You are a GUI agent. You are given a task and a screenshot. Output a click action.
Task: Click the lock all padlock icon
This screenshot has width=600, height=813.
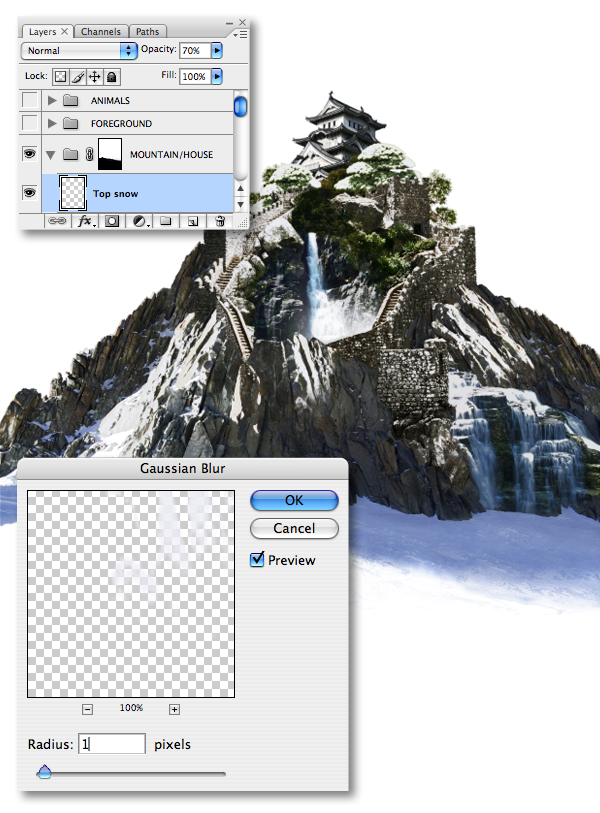pyautogui.click(x=111, y=77)
